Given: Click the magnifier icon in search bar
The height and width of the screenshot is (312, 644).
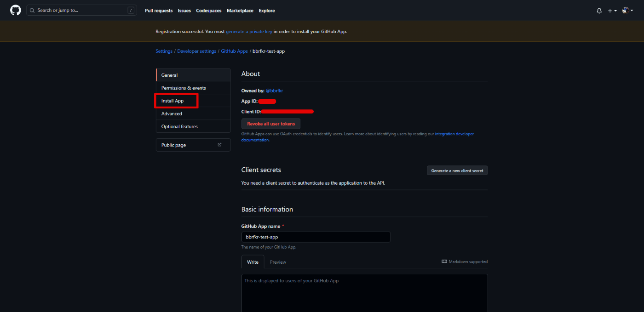Looking at the screenshot, I should [33, 10].
